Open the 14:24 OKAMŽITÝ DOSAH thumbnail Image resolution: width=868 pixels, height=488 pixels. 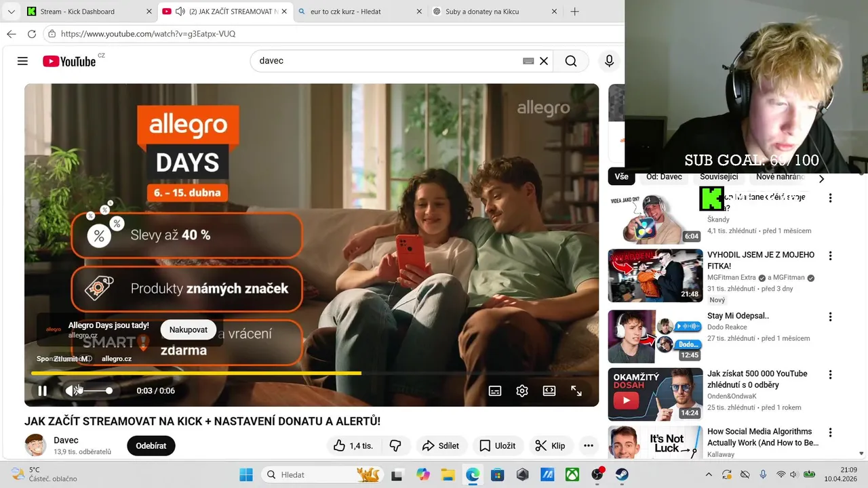[x=655, y=394]
